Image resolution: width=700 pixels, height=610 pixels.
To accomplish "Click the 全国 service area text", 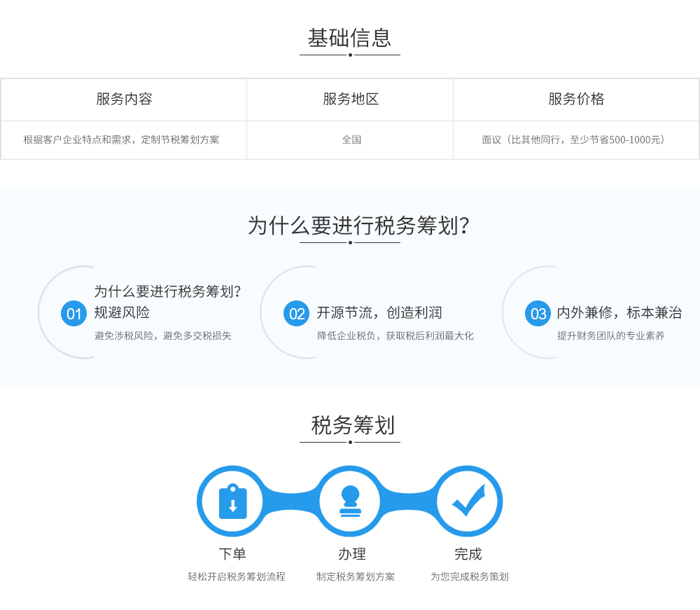I will pyautogui.click(x=350, y=139).
